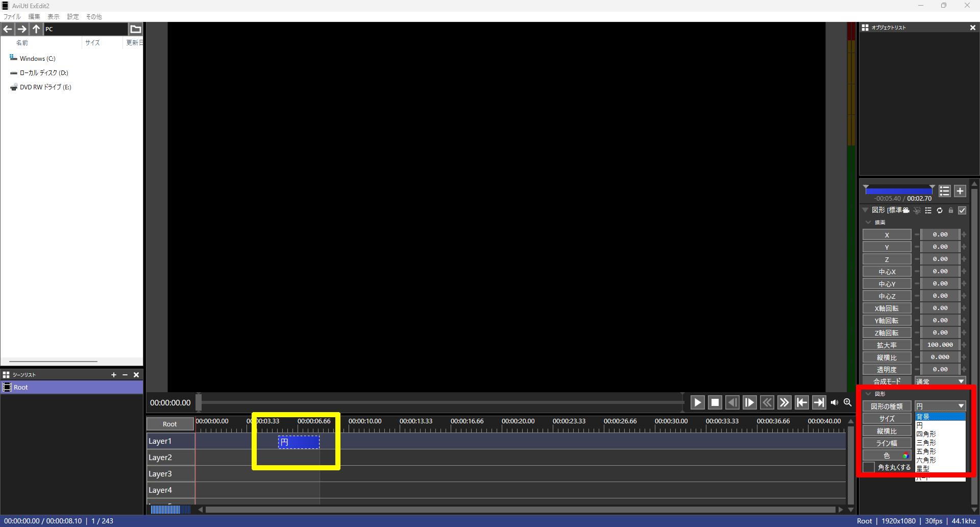Open the 設定 menu
Image resolution: width=980 pixels, height=527 pixels.
73,17
